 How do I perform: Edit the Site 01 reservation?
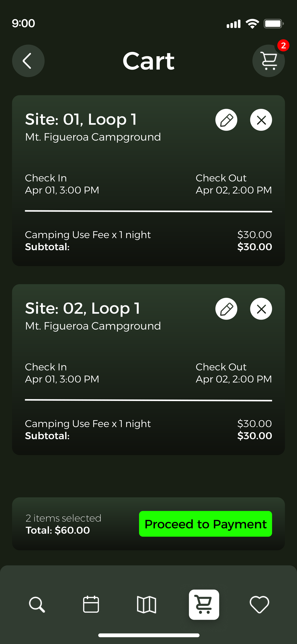point(226,120)
